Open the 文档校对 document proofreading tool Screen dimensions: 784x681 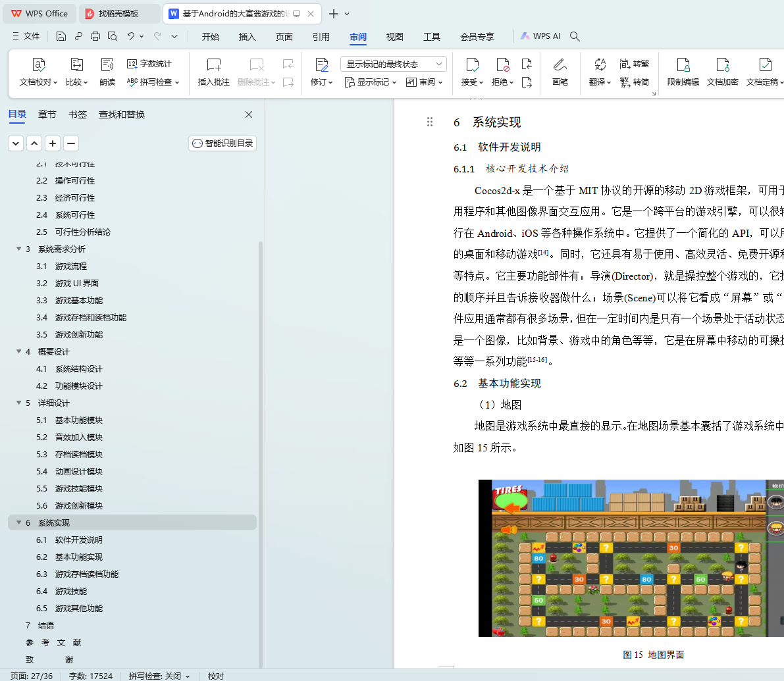coord(38,72)
